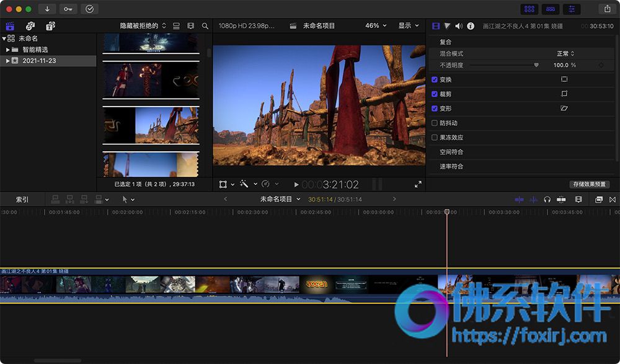Click the timeline playhead marker
The image size is (620, 364).
click(x=447, y=212)
